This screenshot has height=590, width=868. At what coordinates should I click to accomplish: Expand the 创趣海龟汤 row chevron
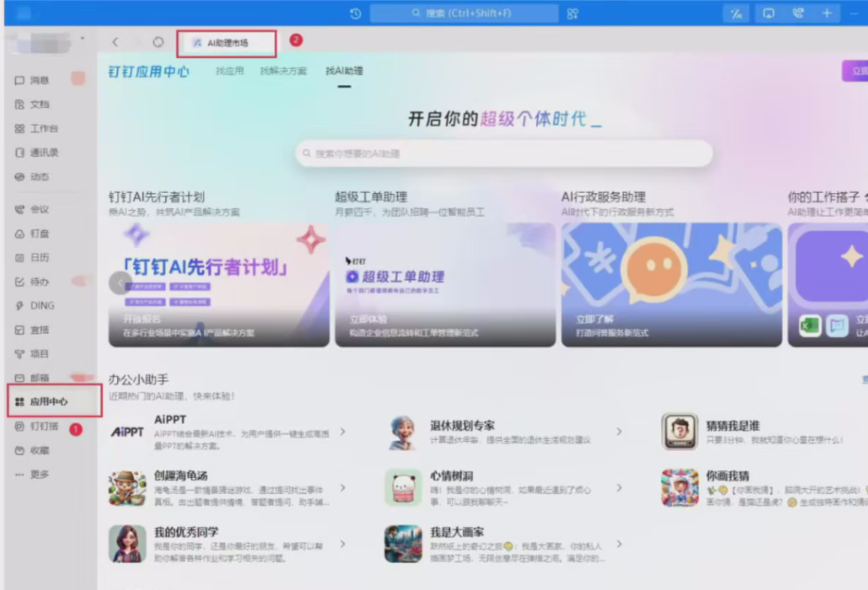click(x=342, y=488)
